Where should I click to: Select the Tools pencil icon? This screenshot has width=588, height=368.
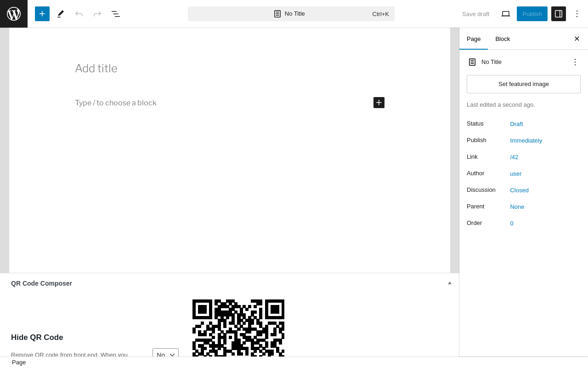[61, 14]
